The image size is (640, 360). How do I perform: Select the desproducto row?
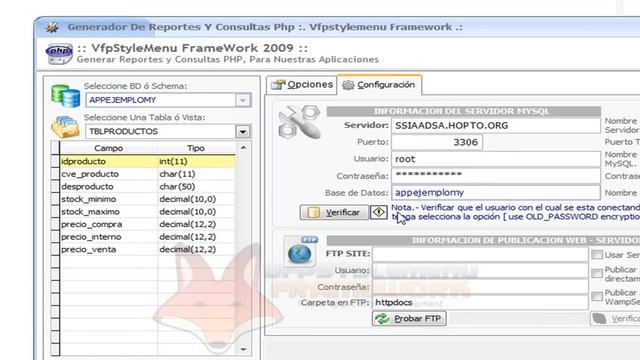(x=147, y=187)
